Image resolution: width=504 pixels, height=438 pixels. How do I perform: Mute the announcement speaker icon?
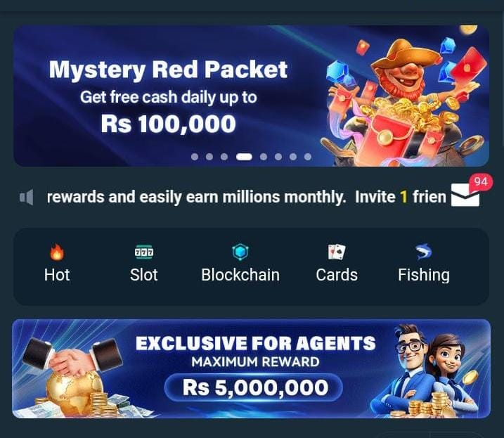click(26, 197)
